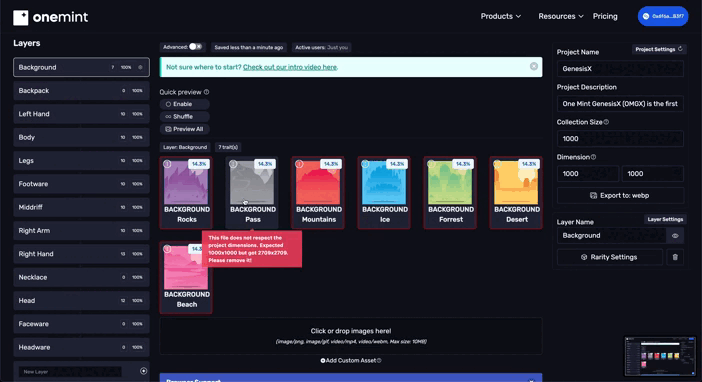Screen dimensions: 702x382
Task: Toggle Background layer visibility eye icon
Action: point(675,236)
